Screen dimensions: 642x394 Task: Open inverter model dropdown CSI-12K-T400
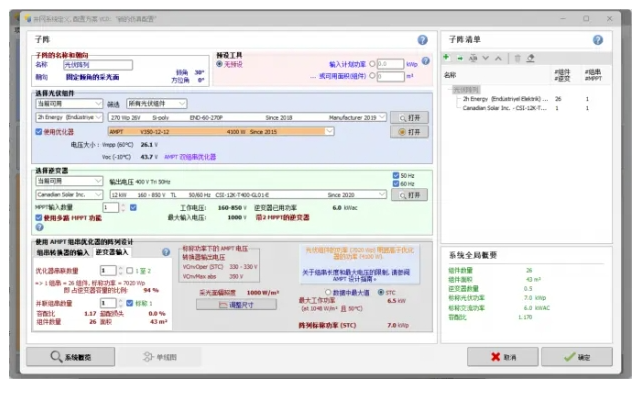click(248, 195)
